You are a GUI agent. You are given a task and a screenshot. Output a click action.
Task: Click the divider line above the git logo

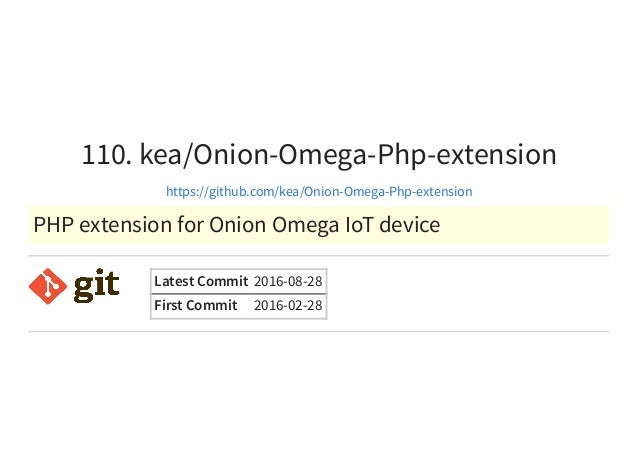pos(319,256)
